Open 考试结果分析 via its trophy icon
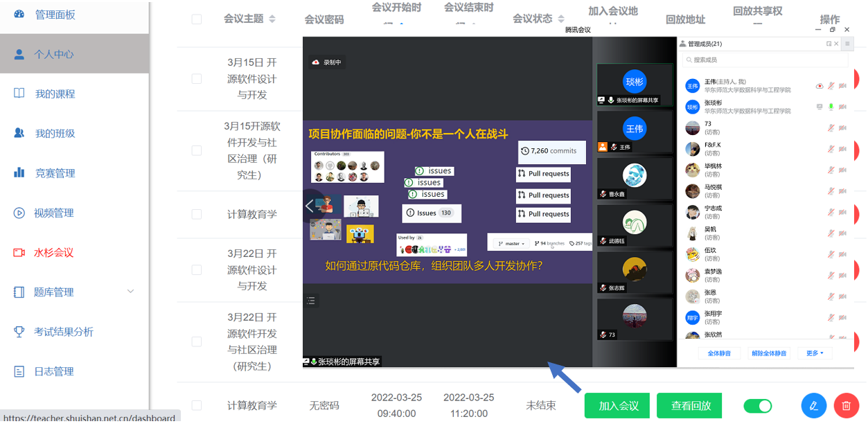Image resolution: width=868 pixels, height=426 pixels. tap(19, 331)
